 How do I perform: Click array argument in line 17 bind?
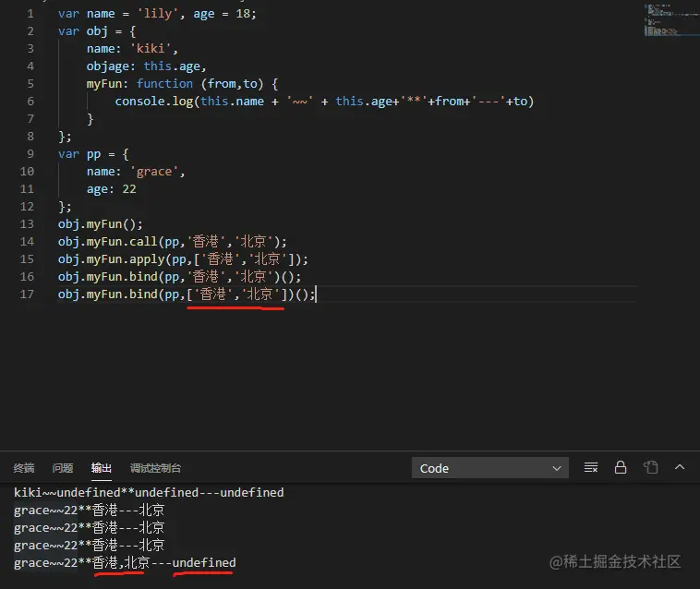pos(236,294)
